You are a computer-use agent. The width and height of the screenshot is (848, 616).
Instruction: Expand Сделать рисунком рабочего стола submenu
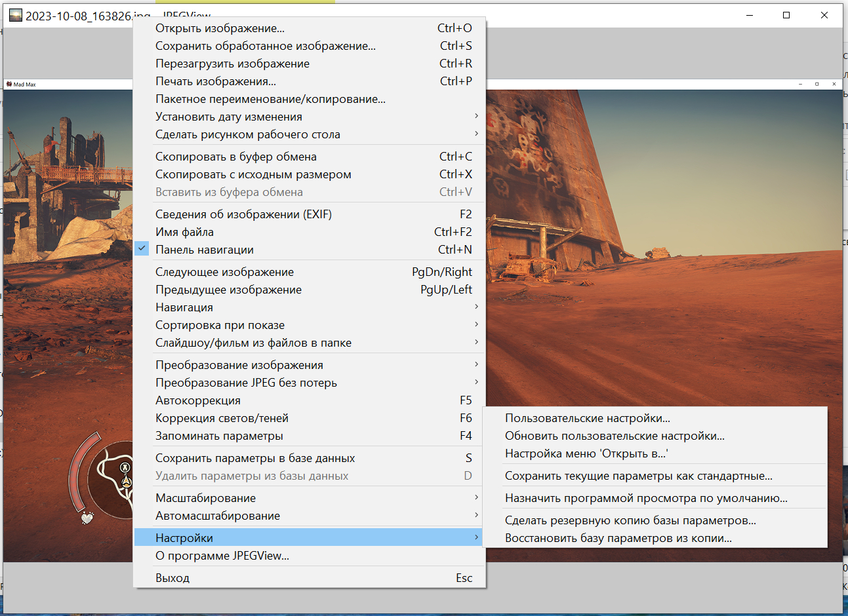pos(309,134)
